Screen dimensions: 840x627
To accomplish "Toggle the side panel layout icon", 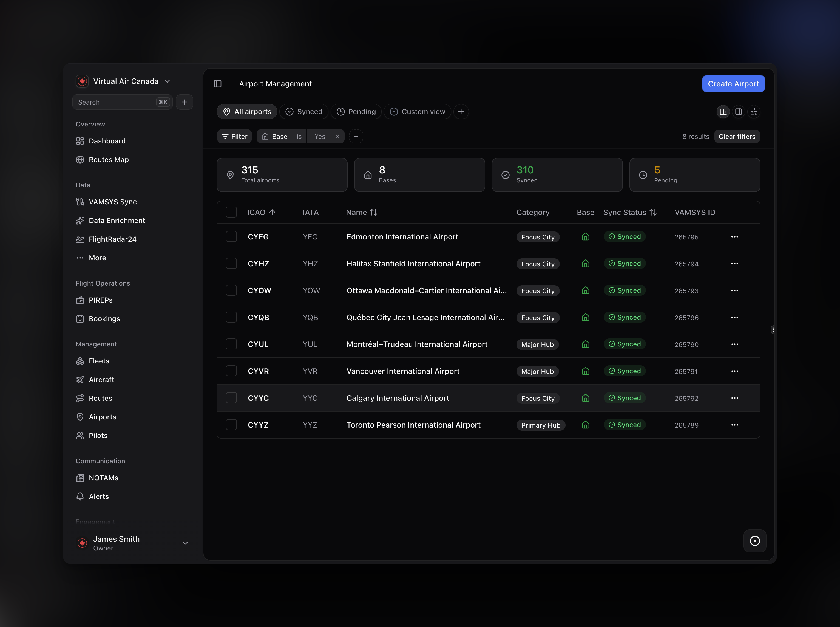I will coord(738,112).
